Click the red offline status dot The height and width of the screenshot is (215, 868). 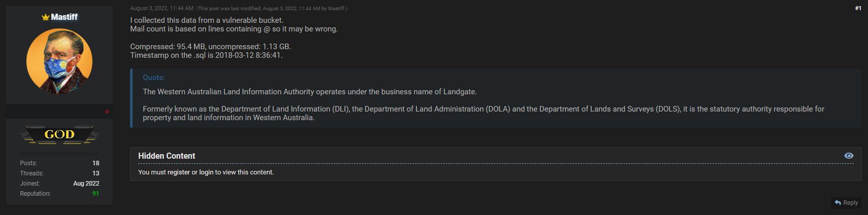click(x=107, y=112)
